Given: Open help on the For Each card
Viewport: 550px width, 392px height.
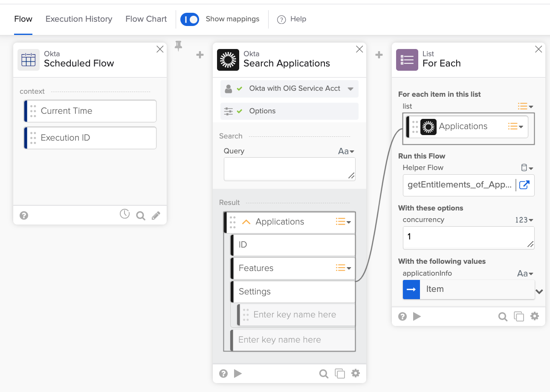Looking at the screenshot, I should click(402, 317).
